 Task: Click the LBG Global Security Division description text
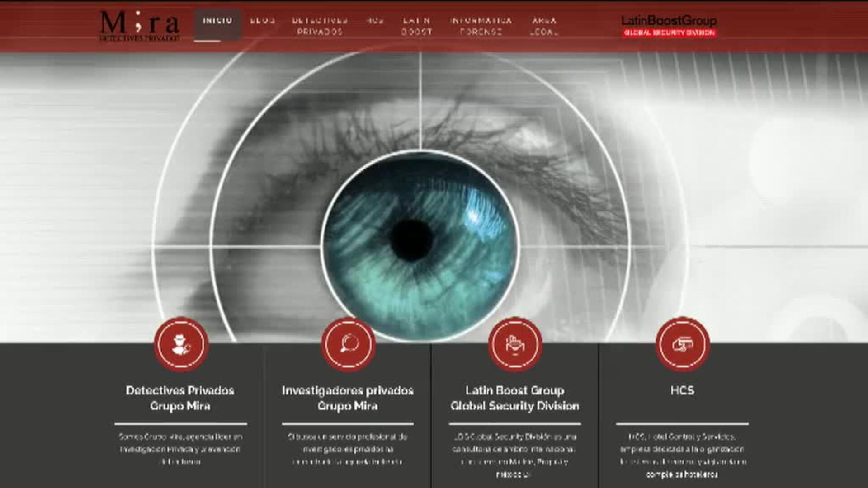[x=514, y=455]
